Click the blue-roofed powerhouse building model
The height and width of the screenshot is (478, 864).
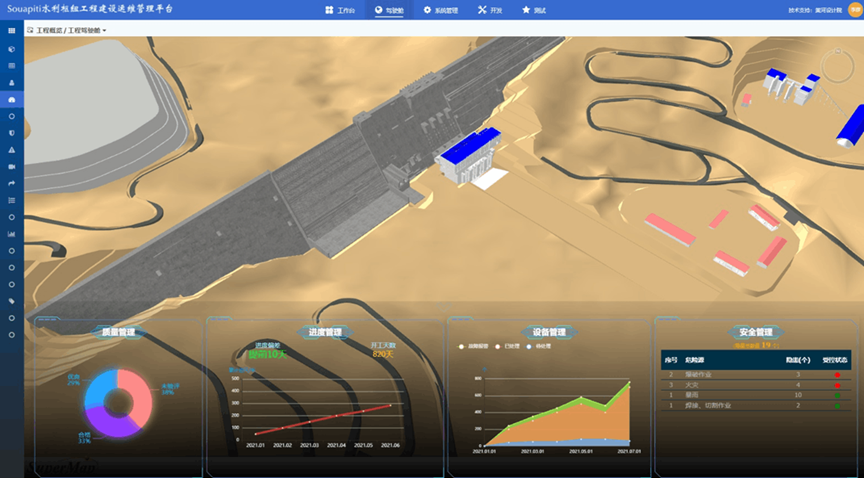(x=469, y=156)
